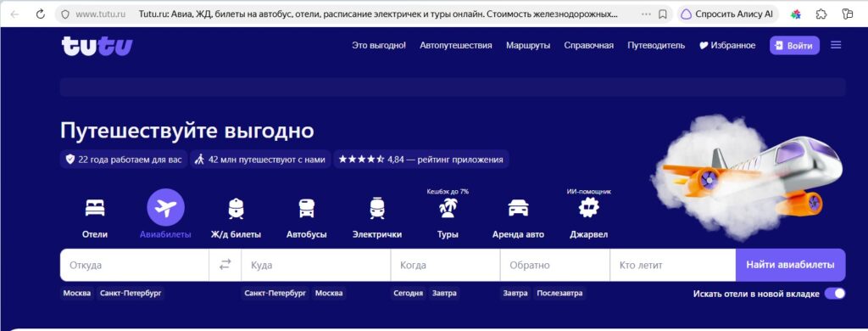Click the 42 млн путешествуют с нами badge
This screenshot has width=868, height=331.
pyautogui.click(x=260, y=159)
